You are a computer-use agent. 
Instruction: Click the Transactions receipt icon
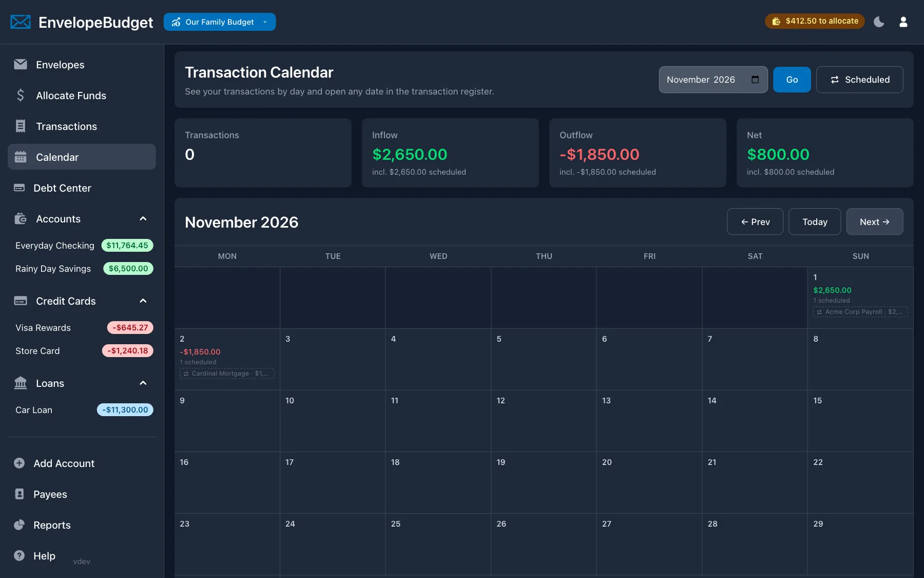(x=21, y=126)
